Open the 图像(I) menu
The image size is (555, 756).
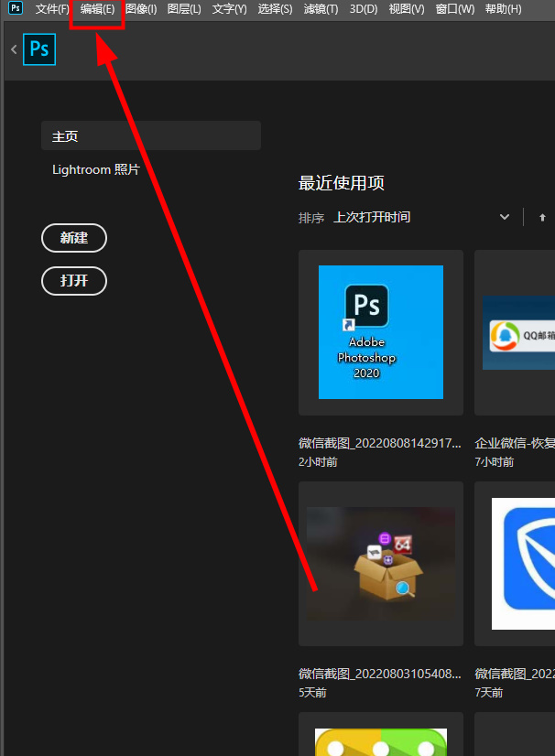[x=141, y=9]
